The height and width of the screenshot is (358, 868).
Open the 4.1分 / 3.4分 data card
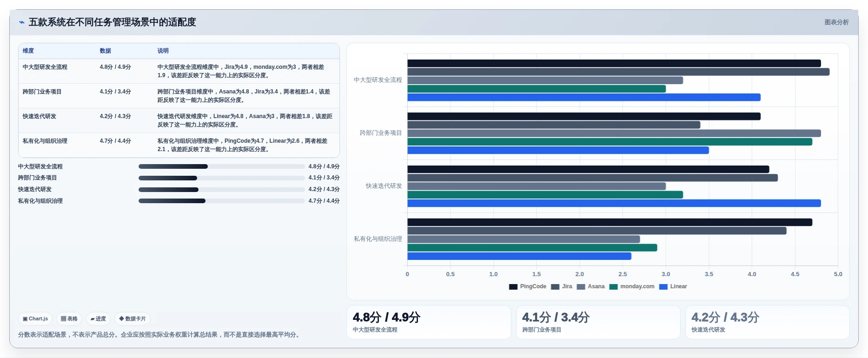[598, 322]
